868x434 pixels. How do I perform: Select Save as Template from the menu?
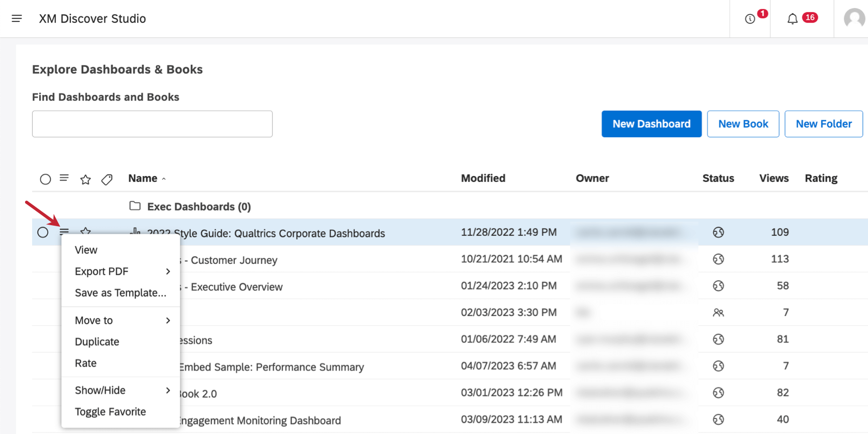(120, 293)
